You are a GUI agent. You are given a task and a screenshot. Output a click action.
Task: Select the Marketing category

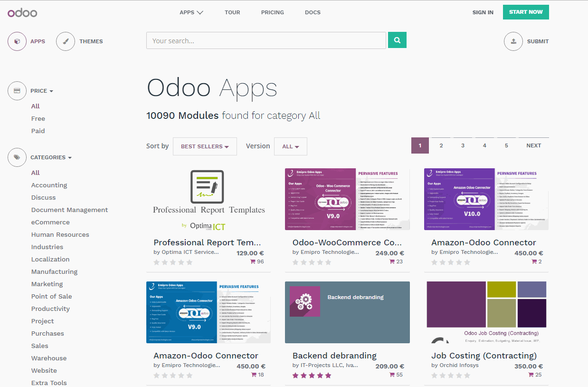[47, 284]
